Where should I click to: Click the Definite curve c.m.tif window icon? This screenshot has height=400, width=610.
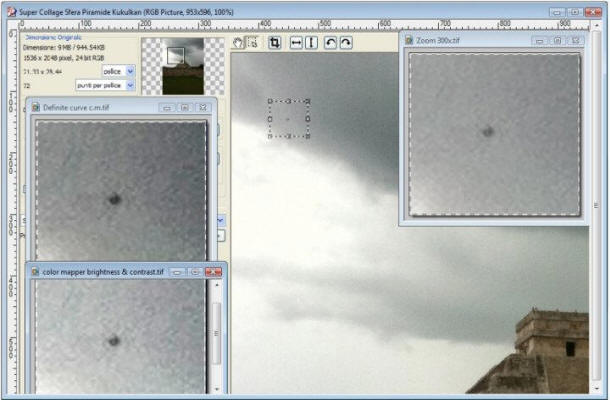pyautogui.click(x=36, y=106)
